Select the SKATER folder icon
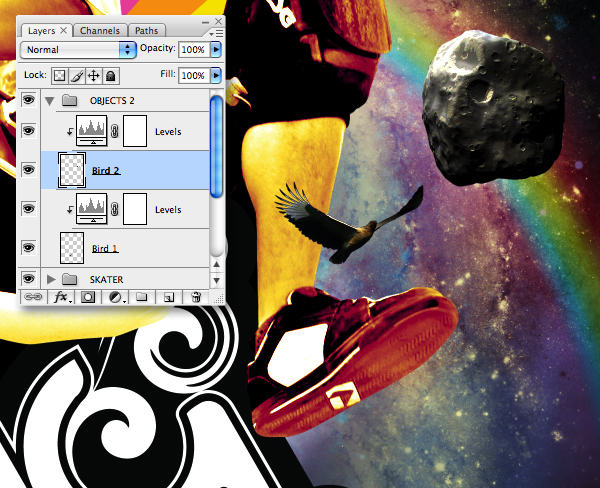 coord(70,279)
